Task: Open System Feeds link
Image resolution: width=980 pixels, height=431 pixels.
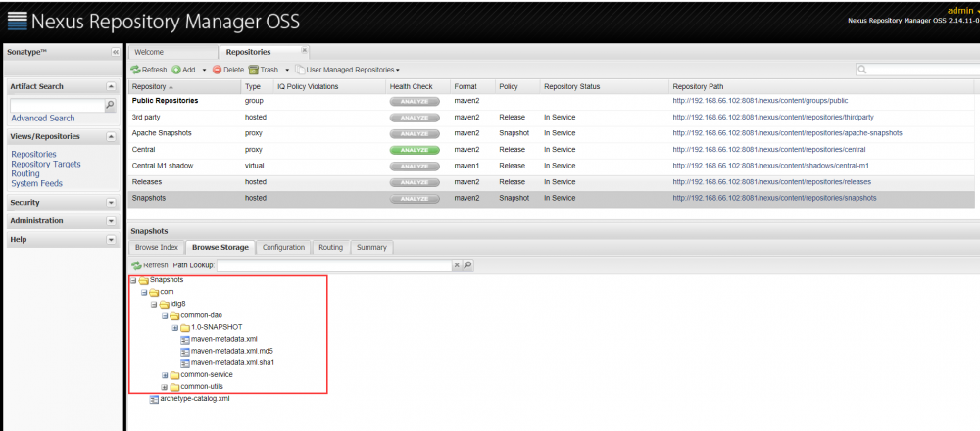Action: (37, 183)
